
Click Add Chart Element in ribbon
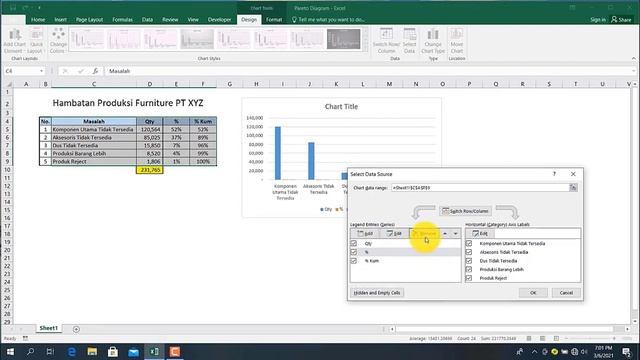14,40
